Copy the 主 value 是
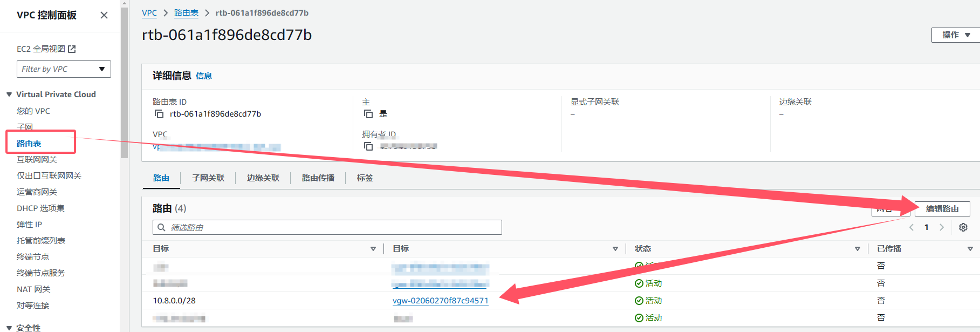980x332 pixels. pos(368,114)
